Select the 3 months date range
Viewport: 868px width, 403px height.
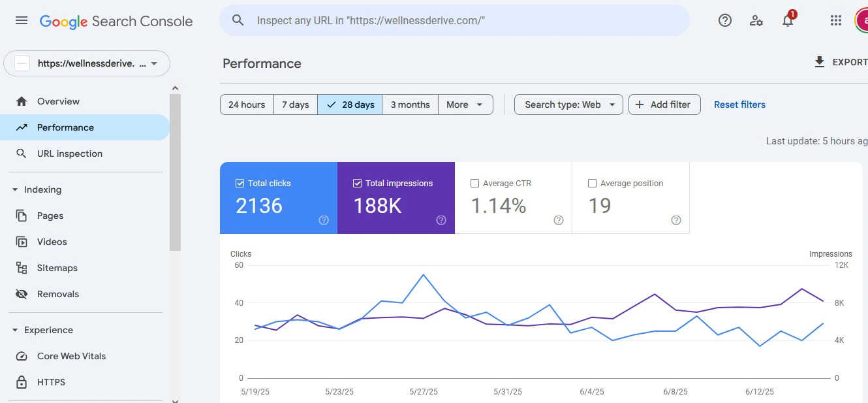click(410, 105)
